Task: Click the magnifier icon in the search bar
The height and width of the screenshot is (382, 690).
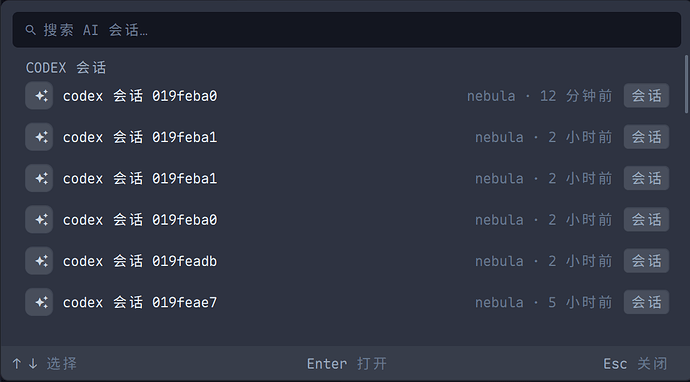Action: (30, 30)
